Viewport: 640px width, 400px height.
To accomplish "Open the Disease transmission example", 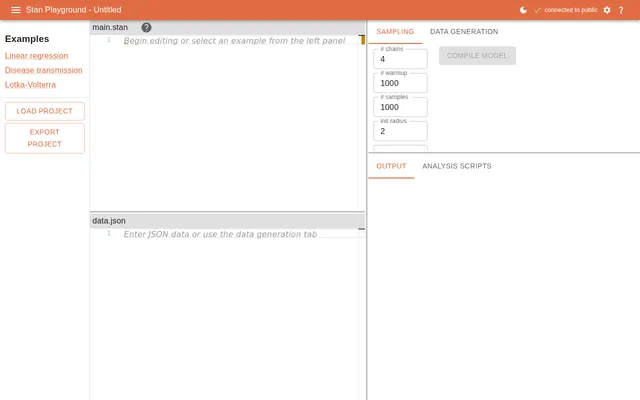I will 44,70.
